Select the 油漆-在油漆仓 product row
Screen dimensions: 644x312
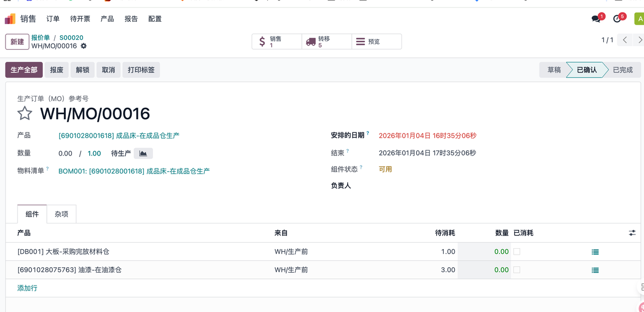point(322,270)
